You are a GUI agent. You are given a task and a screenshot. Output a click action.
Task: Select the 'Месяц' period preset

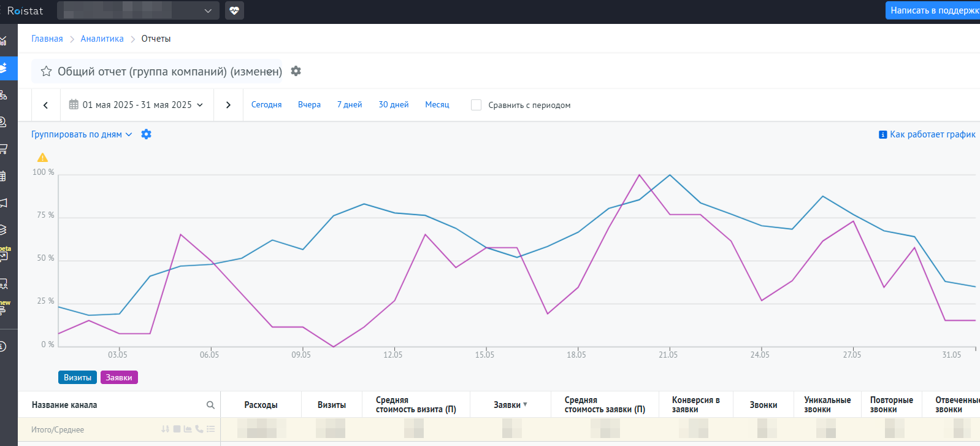(x=437, y=105)
